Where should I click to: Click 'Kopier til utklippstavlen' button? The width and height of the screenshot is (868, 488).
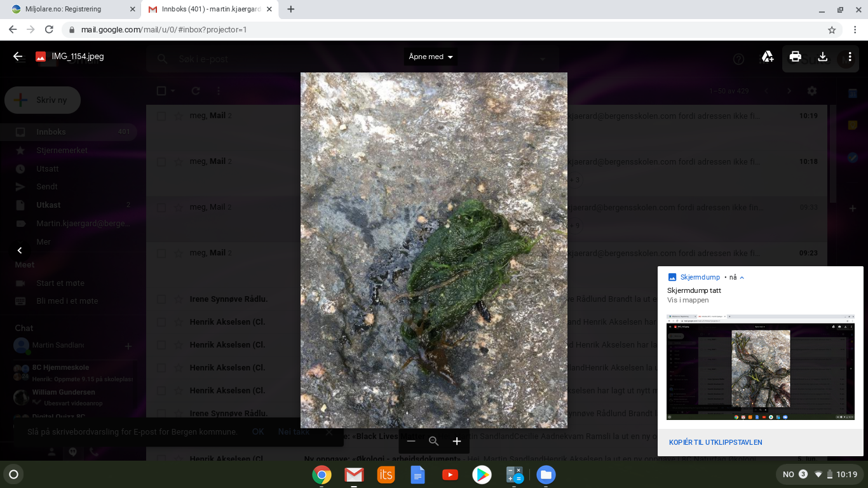[715, 442]
